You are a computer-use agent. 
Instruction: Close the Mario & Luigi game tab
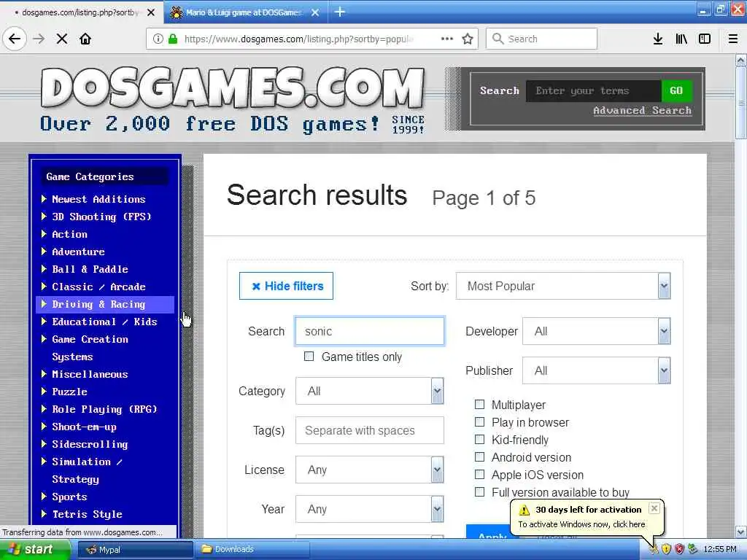315,12
